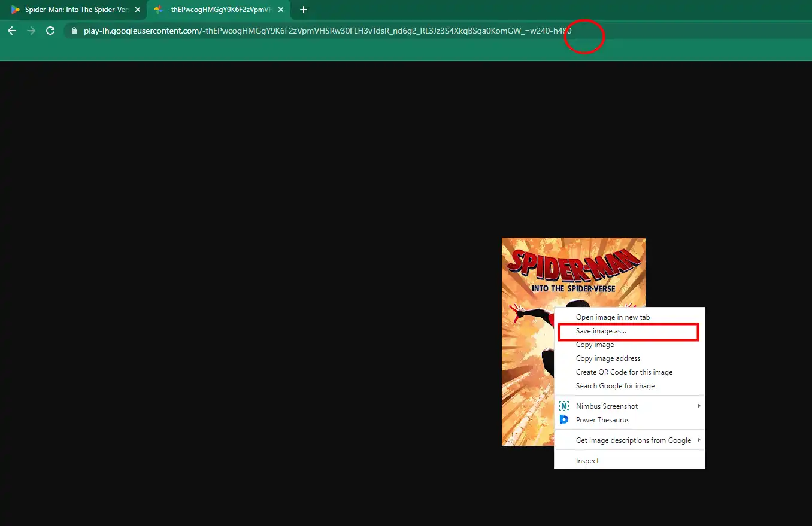
Task: Expand arrow beside Get image descriptions
Action: point(699,440)
